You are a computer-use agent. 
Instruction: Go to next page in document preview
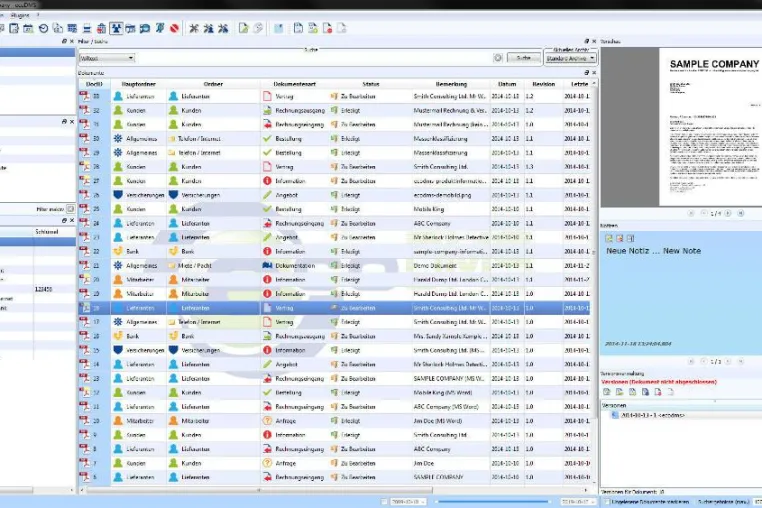tap(728, 213)
